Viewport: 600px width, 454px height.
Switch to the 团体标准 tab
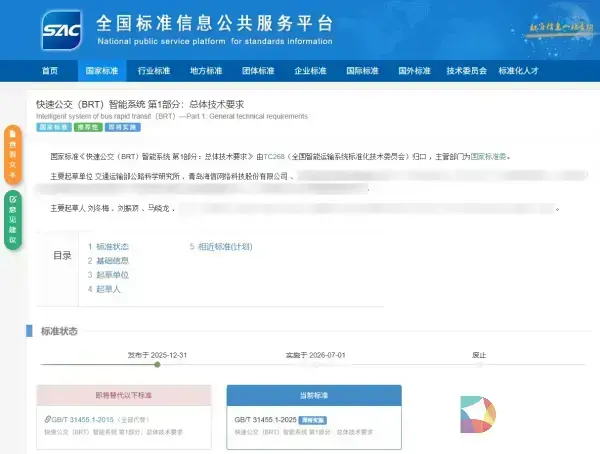(x=258, y=71)
